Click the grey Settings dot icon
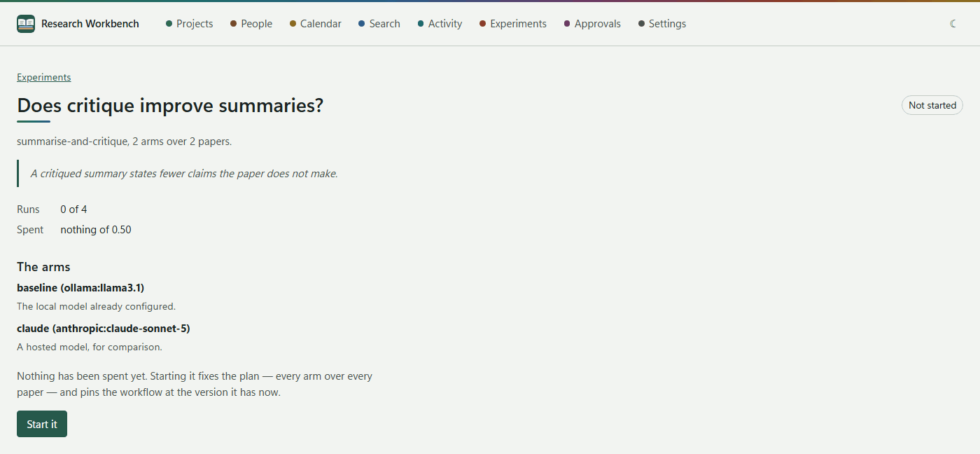 pos(641,24)
